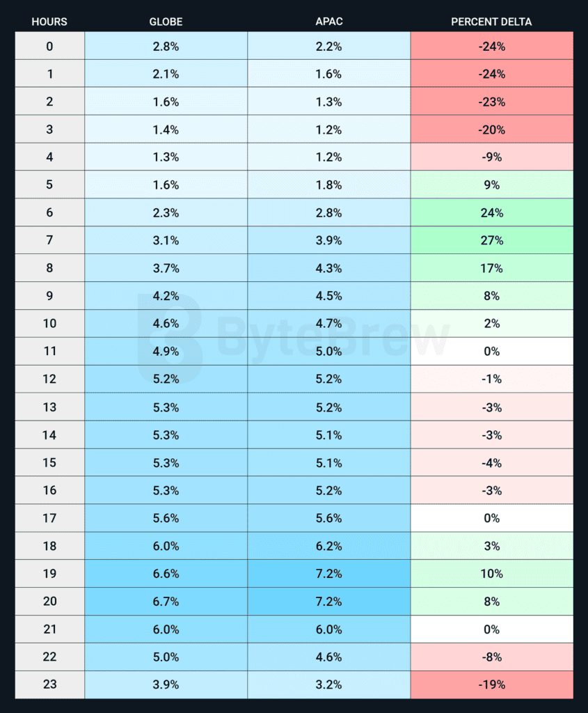Click the hour 0 row label

click(49, 46)
